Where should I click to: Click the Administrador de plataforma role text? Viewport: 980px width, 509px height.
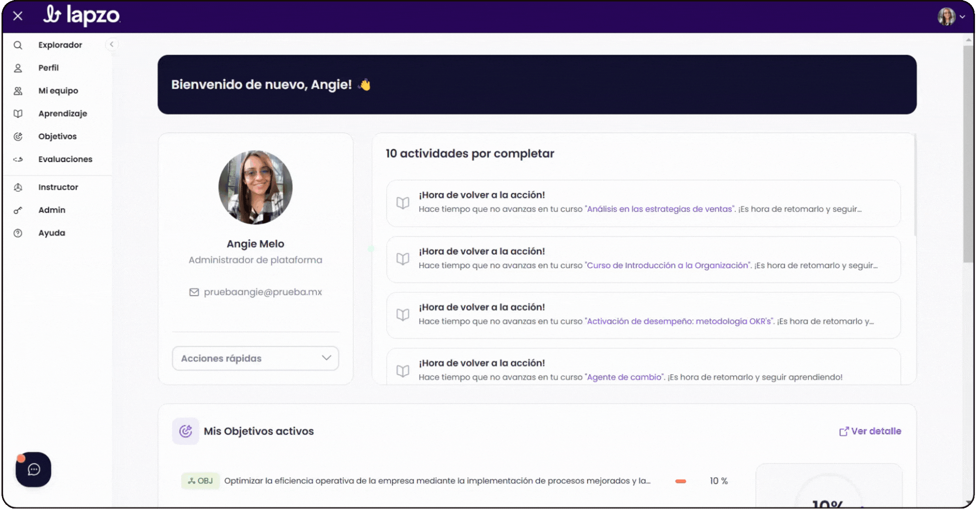(255, 260)
